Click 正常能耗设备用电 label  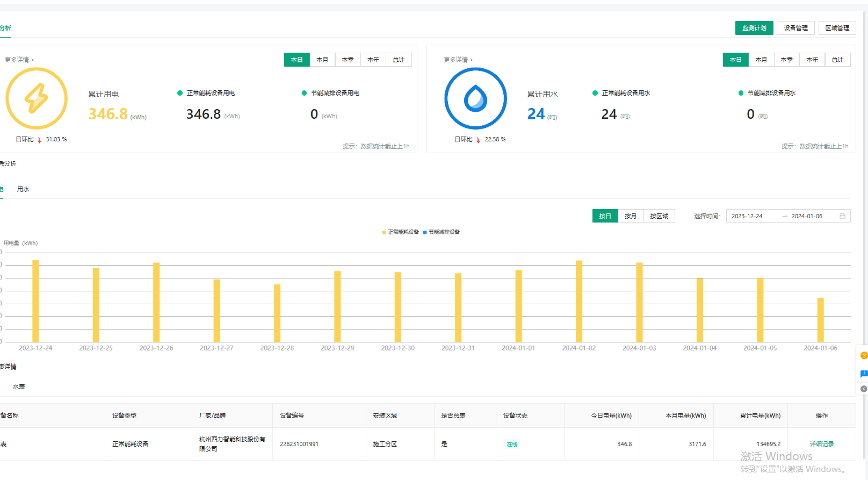pos(211,93)
